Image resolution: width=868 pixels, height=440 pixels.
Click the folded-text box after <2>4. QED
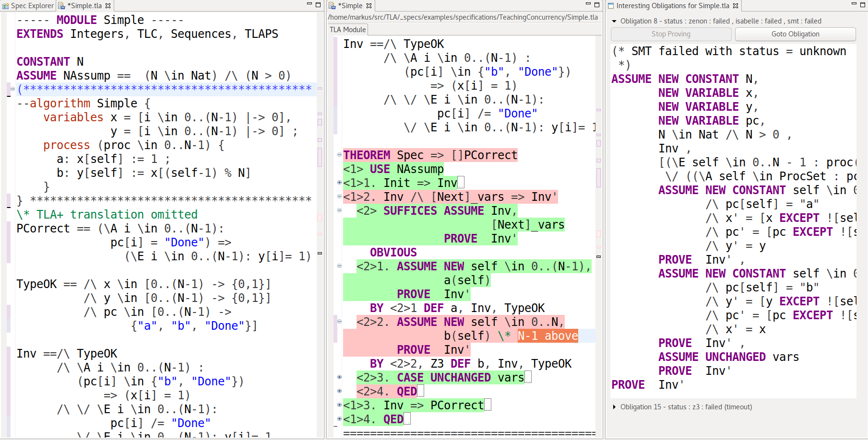tap(421, 392)
